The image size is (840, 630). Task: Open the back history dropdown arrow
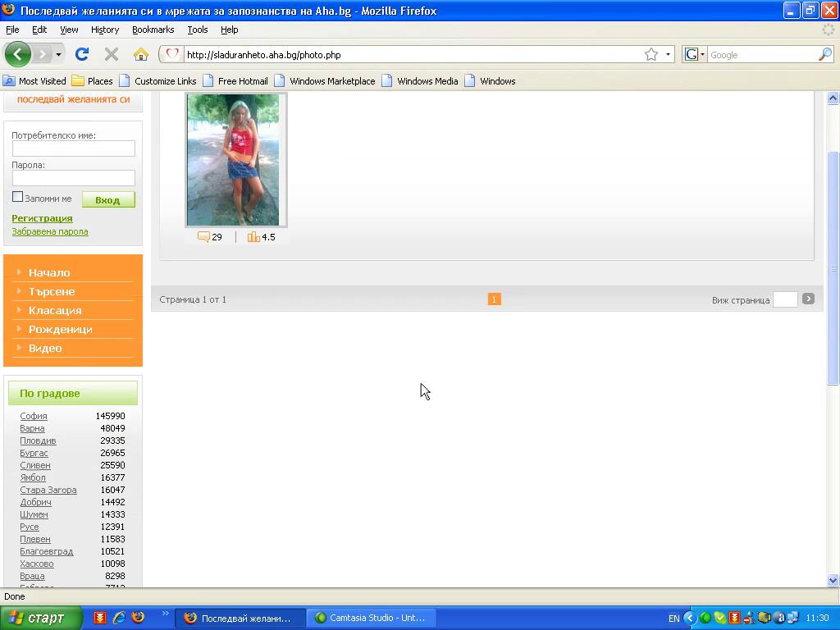[57, 55]
